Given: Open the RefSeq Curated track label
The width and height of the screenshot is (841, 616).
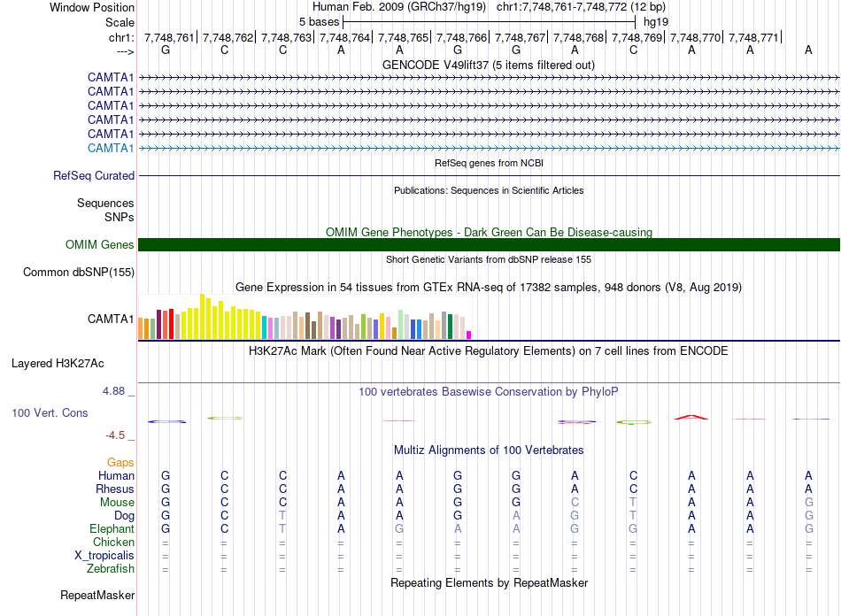Looking at the screenshot, I should tap(94, 175).
